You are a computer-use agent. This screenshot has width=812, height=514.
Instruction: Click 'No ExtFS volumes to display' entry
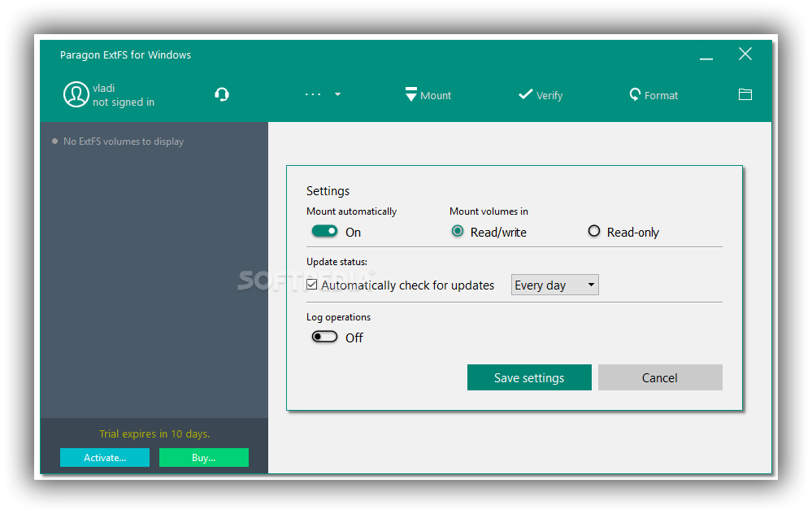(124, 142)
